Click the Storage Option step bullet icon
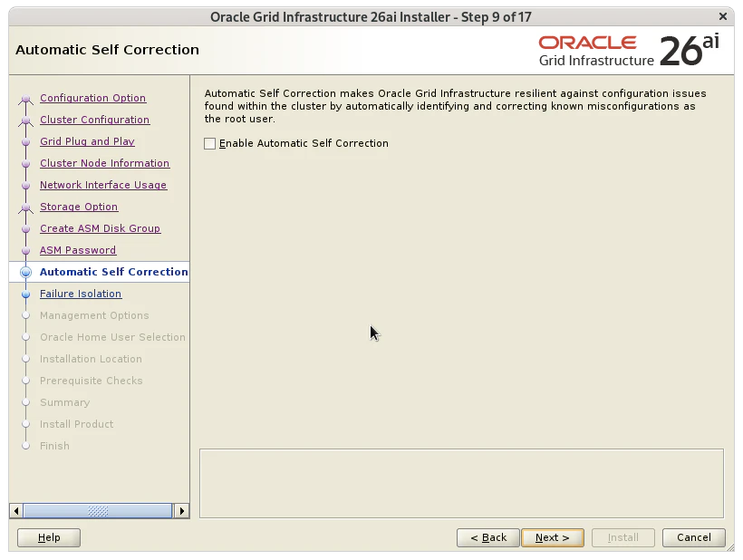This screenshot has height=560, width=743. 26,208
